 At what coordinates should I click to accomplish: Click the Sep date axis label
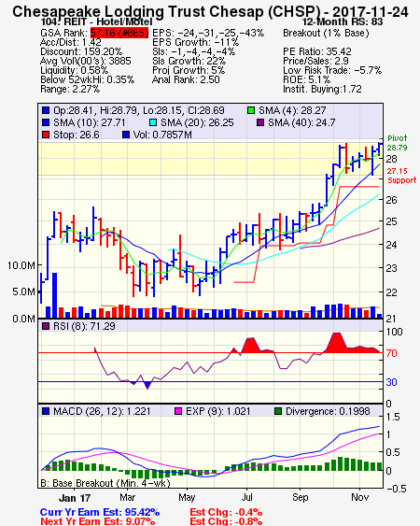[300, 497]
